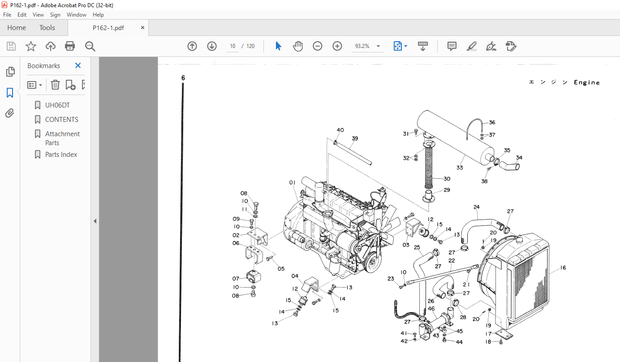620x362 pixels.
Task: Open the zoom level dropdown arrow
Action: (378, 46)
